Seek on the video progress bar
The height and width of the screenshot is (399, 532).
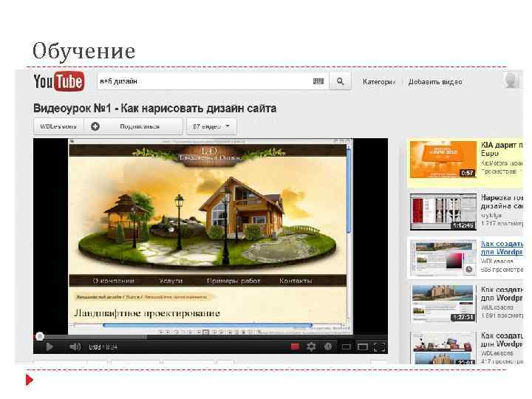(x=211, y=337)
